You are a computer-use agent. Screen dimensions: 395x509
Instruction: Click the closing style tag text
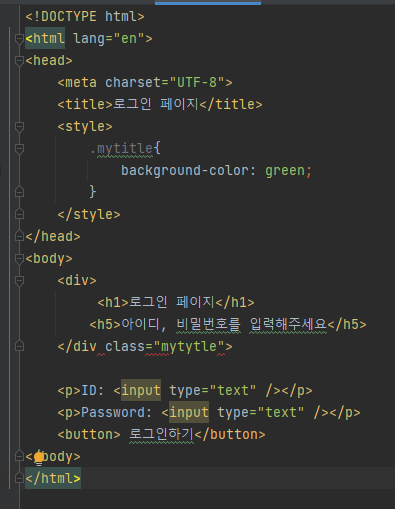click(x=89, y=214)
